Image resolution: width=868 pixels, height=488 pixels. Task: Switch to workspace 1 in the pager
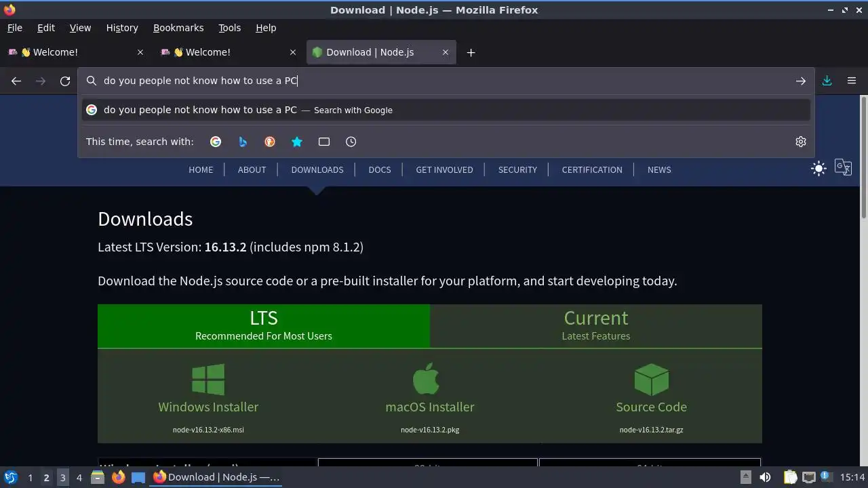point(30,478)
